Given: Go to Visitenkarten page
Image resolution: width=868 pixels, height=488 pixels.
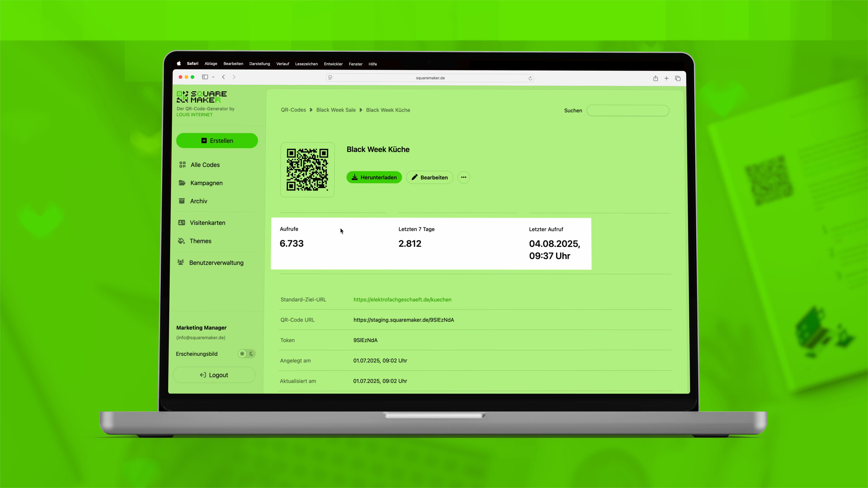Looking at the screenshot, I should pos(207,223).
